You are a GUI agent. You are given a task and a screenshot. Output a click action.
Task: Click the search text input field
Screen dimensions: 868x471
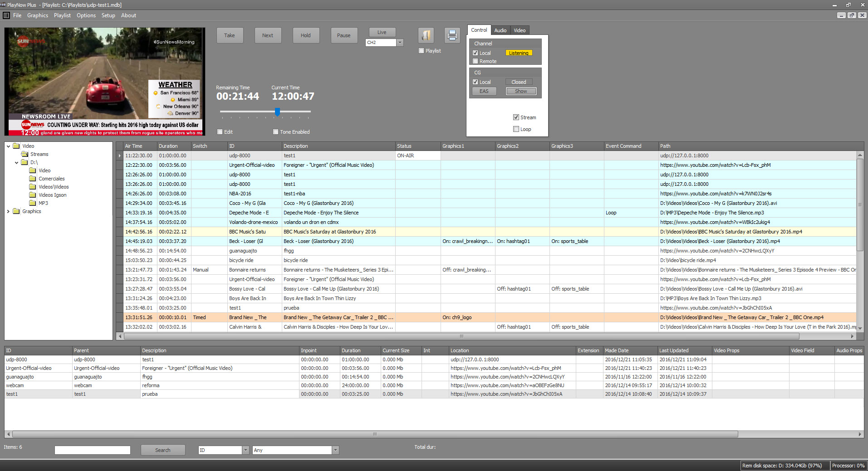(93, 450)
